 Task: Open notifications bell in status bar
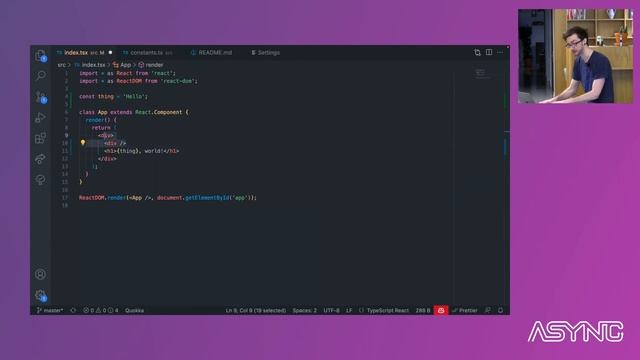(x=500, y=311)
